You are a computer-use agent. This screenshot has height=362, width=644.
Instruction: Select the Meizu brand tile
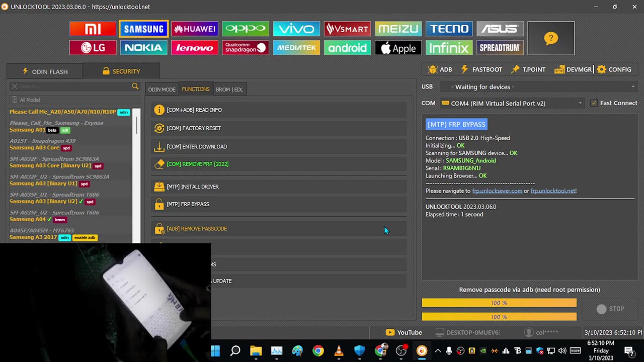click(x=398, y=29)
